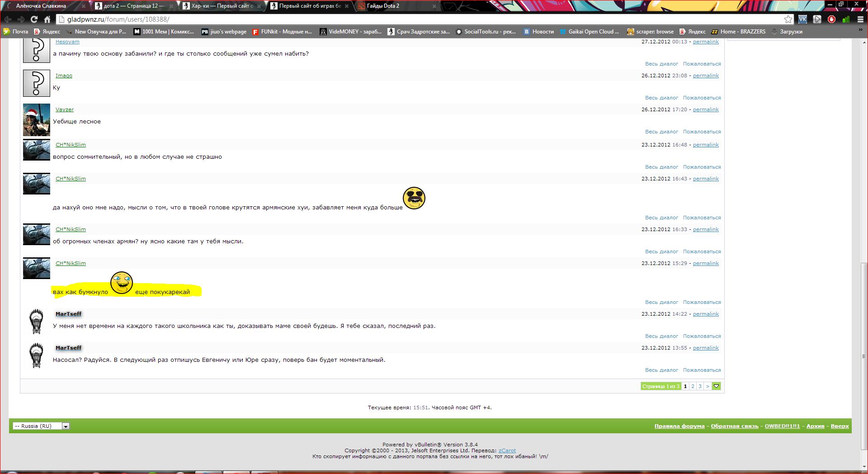Click Пожаловаться on the 13:55 MarTseff message
The height and width of the screenshot is (474, 868).
[702, 370]
